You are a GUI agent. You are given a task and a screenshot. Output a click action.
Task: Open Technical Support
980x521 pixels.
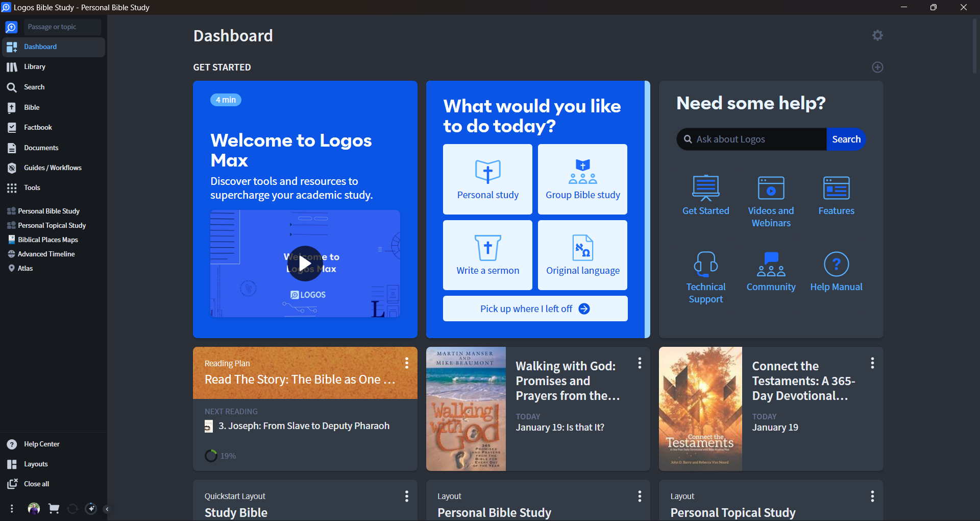[705, 277]
